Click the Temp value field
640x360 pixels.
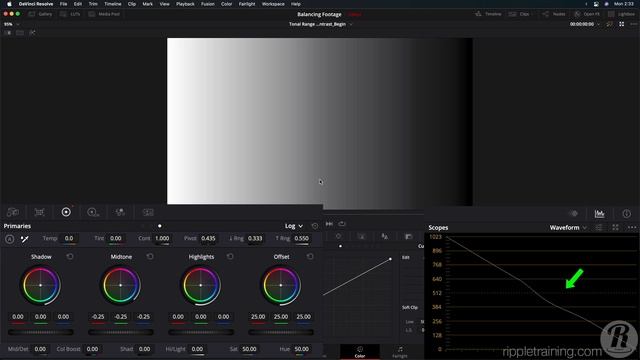point(69,238)
